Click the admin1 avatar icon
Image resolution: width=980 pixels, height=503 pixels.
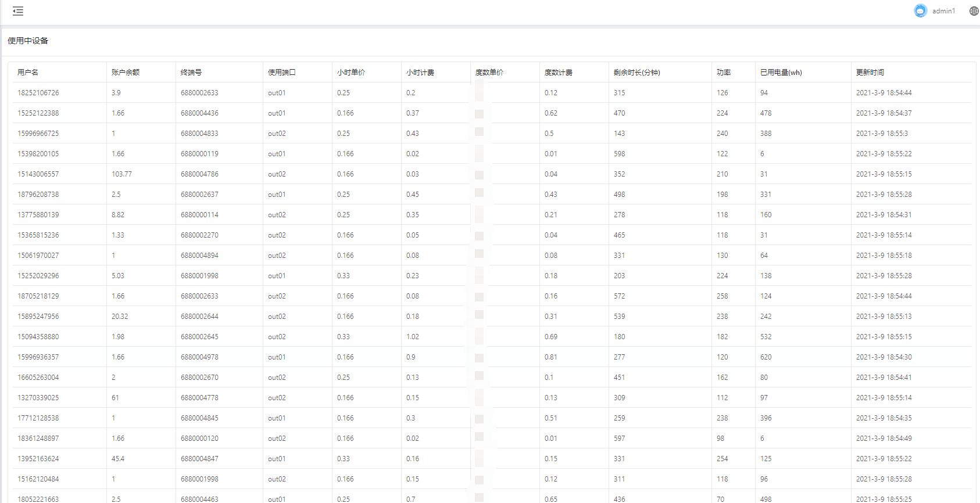(920, 11)
